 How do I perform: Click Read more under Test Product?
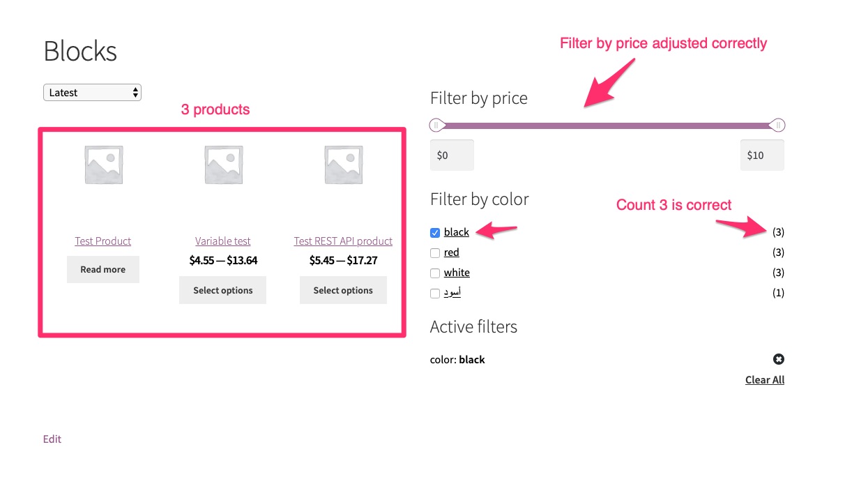[102, 269]
